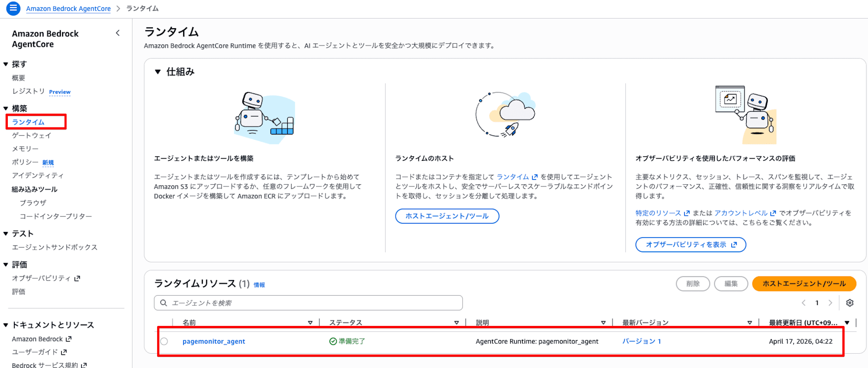Click external link icon after アカウントレベル
868x368 pixels.
coord(773,213)
